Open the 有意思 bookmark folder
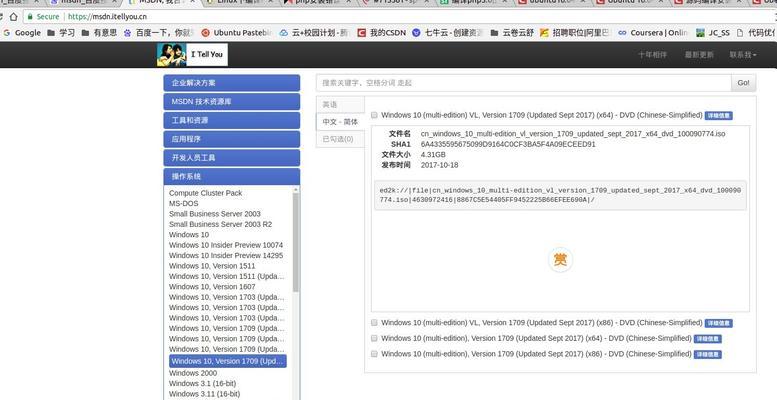Viewport: 777px width, 400px height. [99, 33]
